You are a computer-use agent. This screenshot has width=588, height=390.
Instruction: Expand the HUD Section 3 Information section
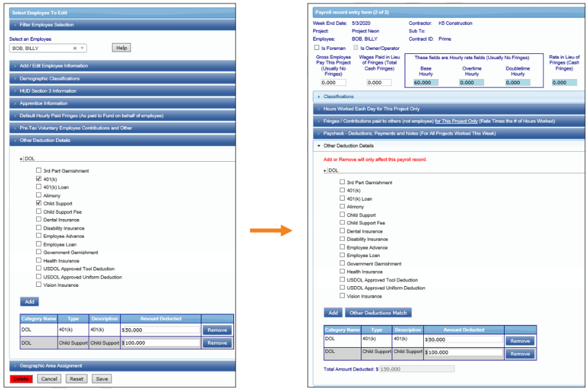tap(122, 91)
